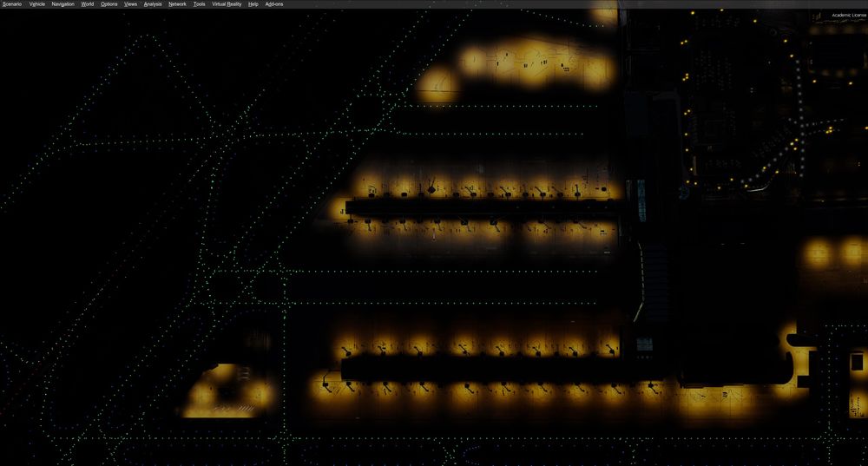
Task: Open the Analysis menu
Action: [x=153, y=4]
